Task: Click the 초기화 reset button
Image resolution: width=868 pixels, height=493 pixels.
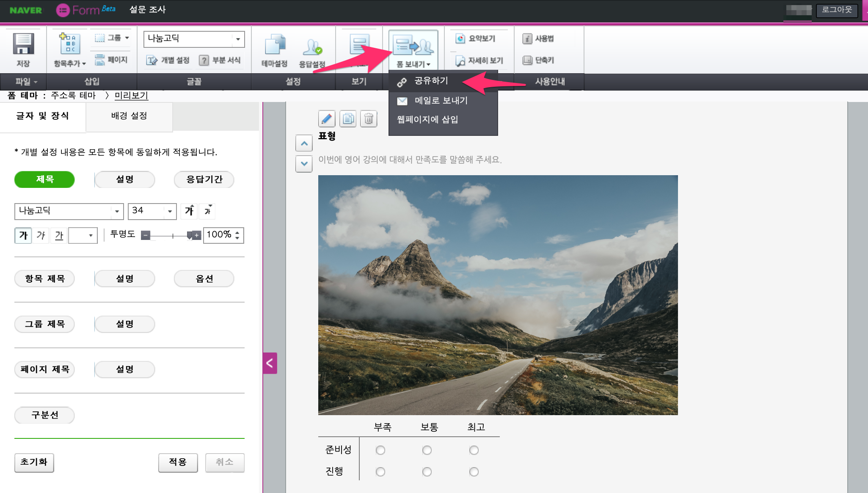Action: point(34,462)
